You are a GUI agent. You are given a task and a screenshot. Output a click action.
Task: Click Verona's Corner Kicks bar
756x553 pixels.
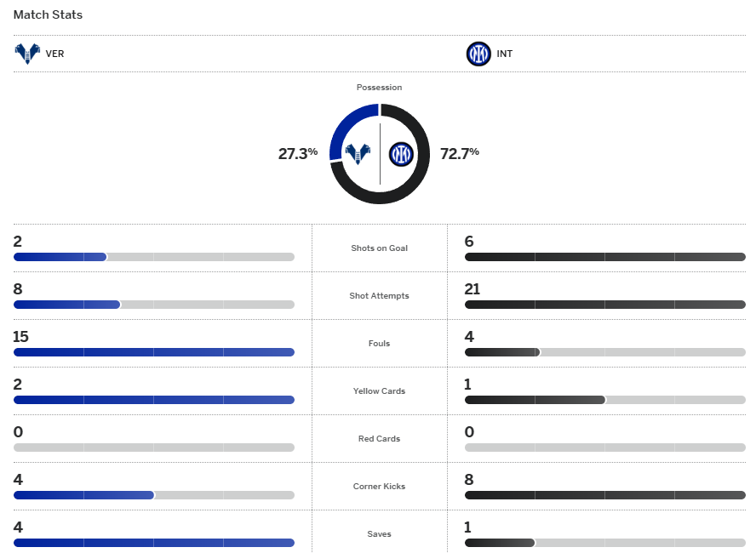pos(83,495)
